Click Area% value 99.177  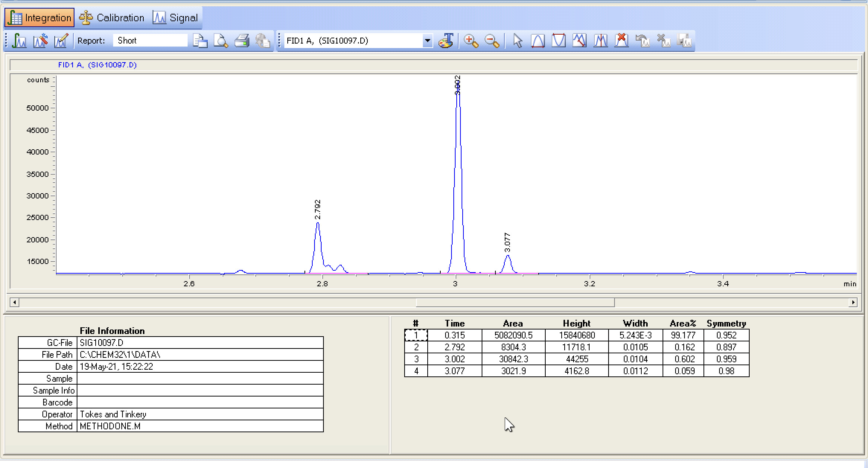click(683, 335)
